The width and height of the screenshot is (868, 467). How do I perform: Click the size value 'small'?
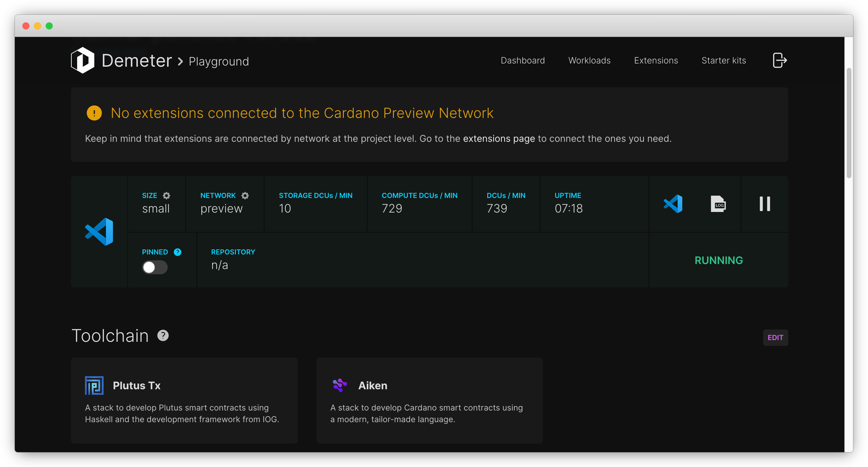click(156, 209)
